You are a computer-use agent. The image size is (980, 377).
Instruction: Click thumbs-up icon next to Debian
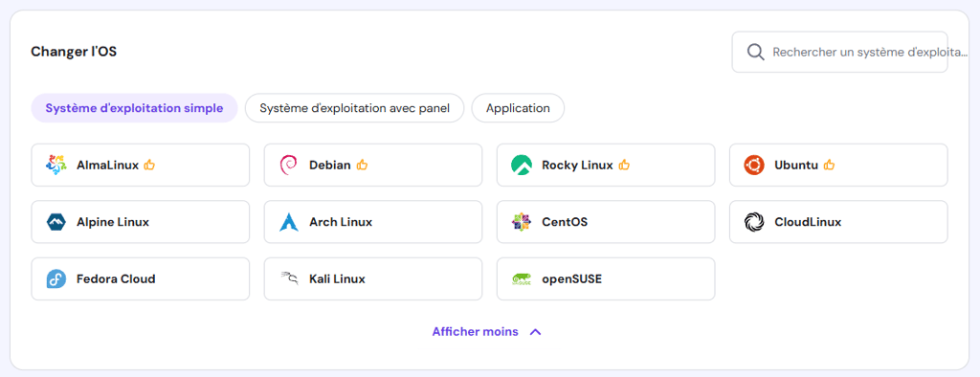(x=362, y=165)
